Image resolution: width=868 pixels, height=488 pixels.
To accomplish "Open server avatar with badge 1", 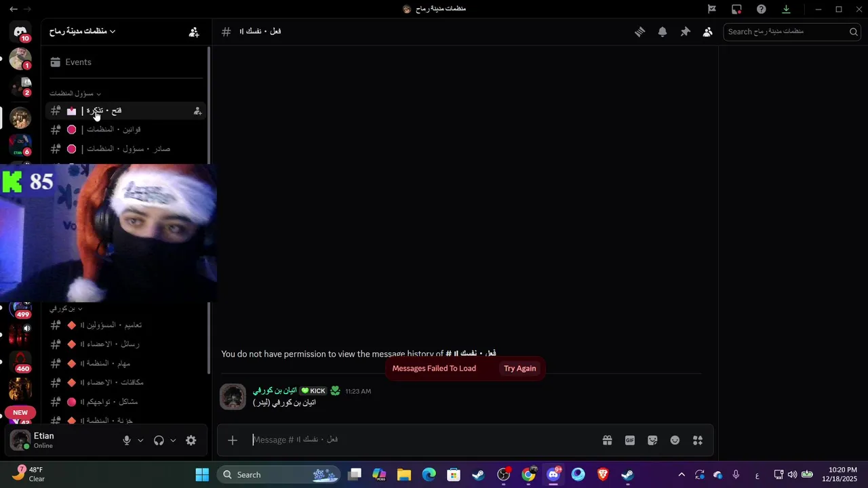I will [20, 59].
